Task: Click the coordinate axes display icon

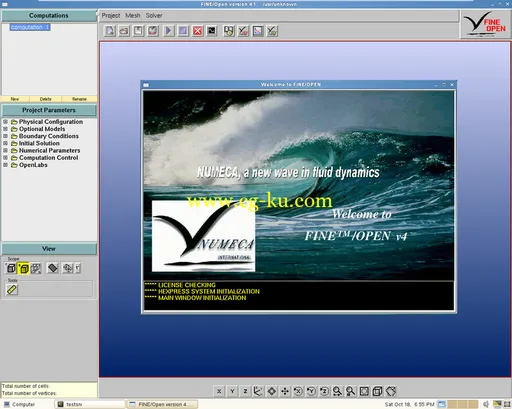Action: (258, 391)
